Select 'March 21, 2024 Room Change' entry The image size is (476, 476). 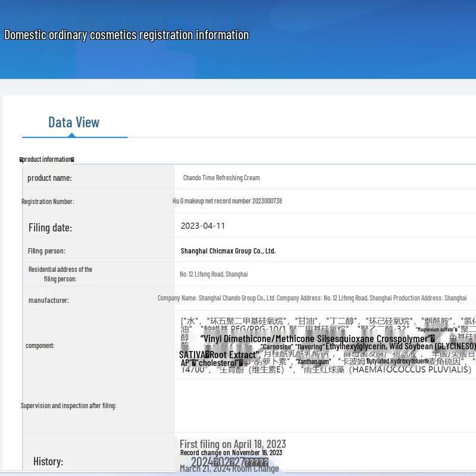point(229,468)
